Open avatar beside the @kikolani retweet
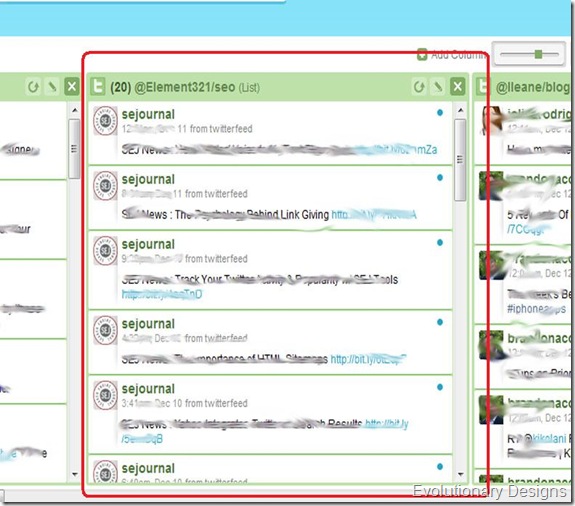The image size is (575, 506). pos(491,410)
